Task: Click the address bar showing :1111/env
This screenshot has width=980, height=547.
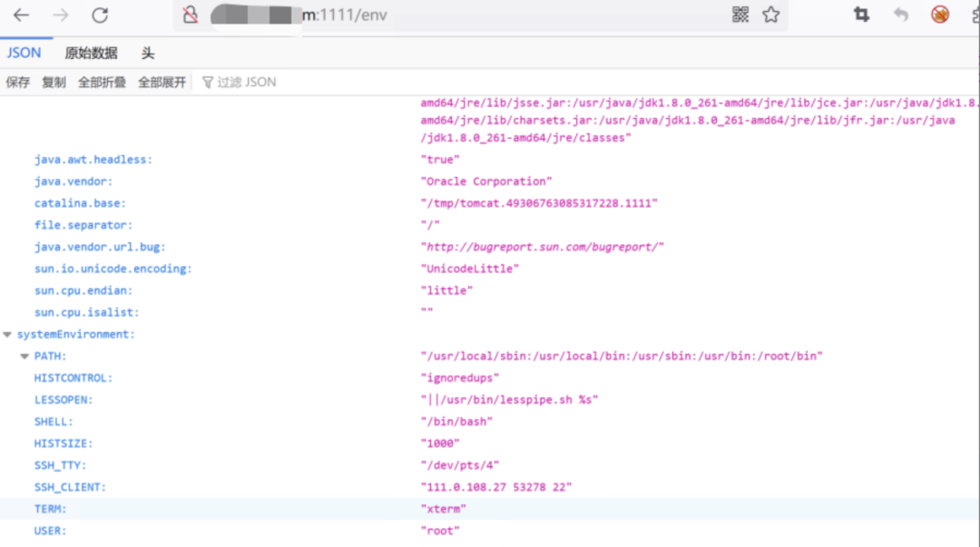Action: [x=480, y=15]
